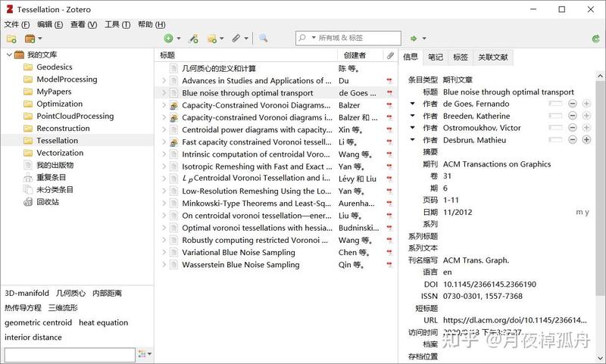
Task: Select the Geodesics collection
Action: pyautogui.click(x=55, y=67)
